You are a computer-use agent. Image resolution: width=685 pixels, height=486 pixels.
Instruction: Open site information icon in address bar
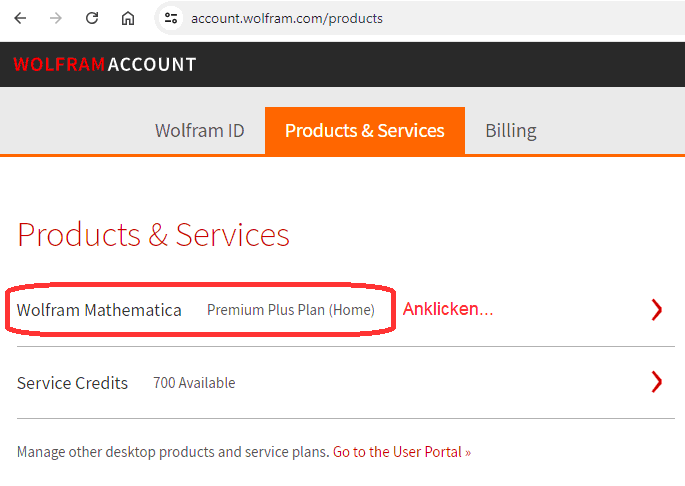coord(170,18)
